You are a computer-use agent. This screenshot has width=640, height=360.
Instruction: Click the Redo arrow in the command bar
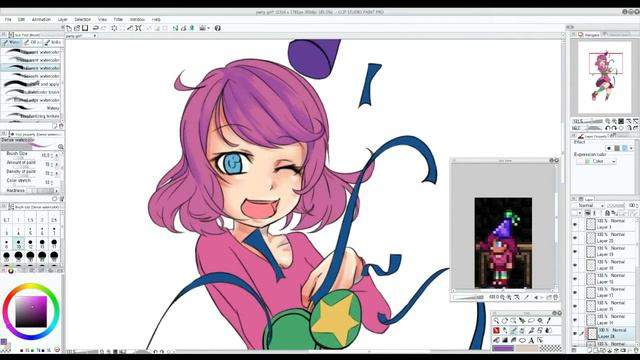104,28
